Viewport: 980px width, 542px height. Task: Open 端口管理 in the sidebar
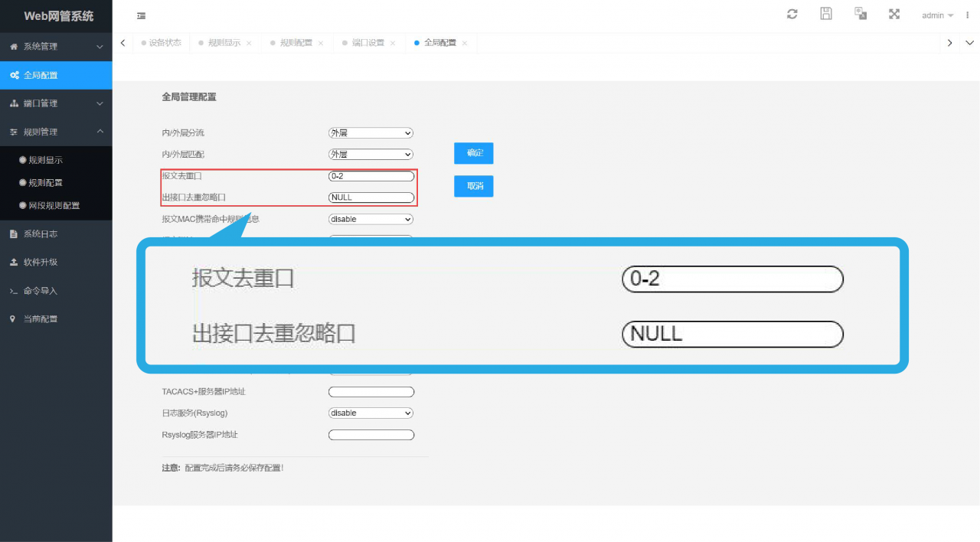tap(56, 103)
